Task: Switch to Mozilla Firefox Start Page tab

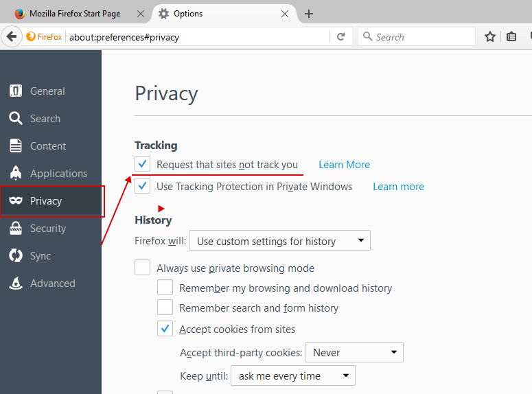Action: pyautogui.click(x=76, y=14)
